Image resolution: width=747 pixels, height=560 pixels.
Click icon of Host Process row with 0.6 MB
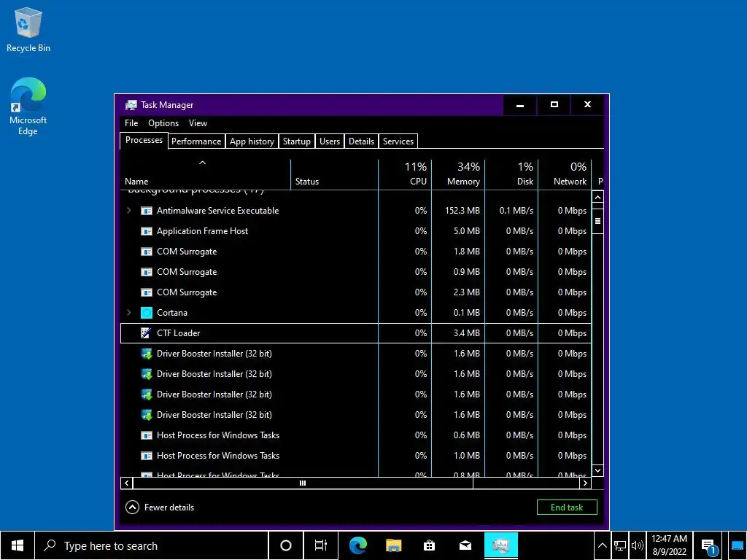click(x=146, y=435)
